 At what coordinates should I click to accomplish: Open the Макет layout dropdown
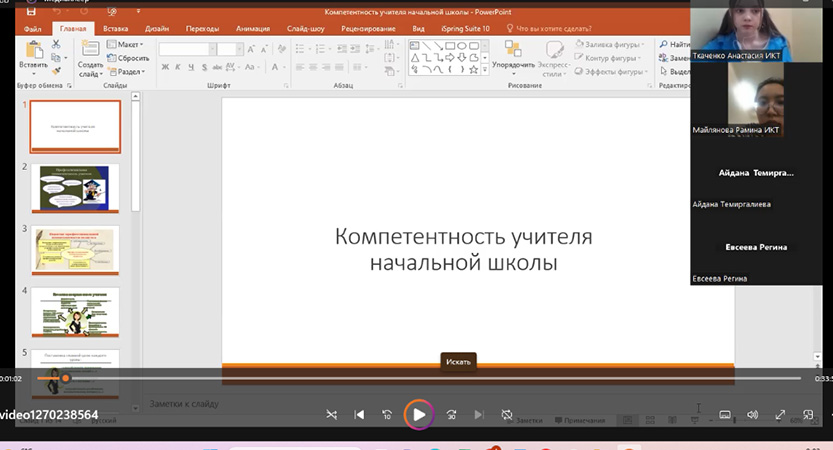(x=130, y=45)
